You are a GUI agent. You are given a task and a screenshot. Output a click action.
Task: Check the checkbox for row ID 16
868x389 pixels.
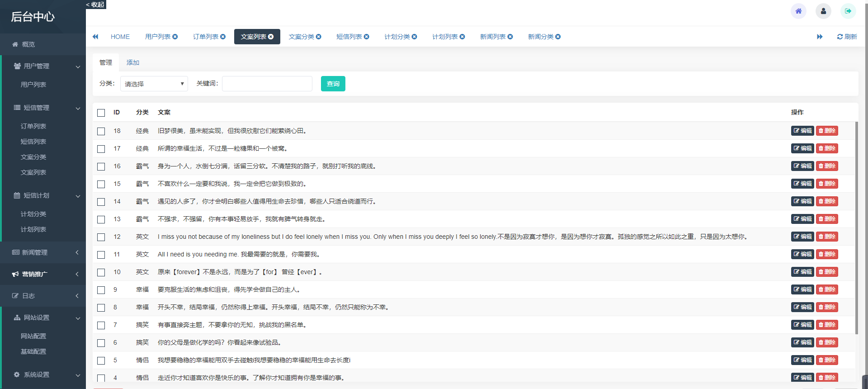point(101,166)
